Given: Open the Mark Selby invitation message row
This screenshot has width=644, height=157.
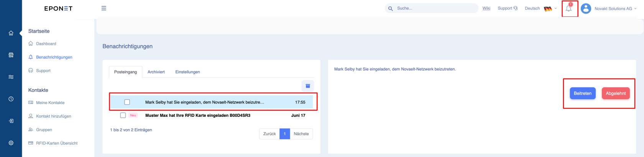Looking at the screenshot, I should pos(212,102).
